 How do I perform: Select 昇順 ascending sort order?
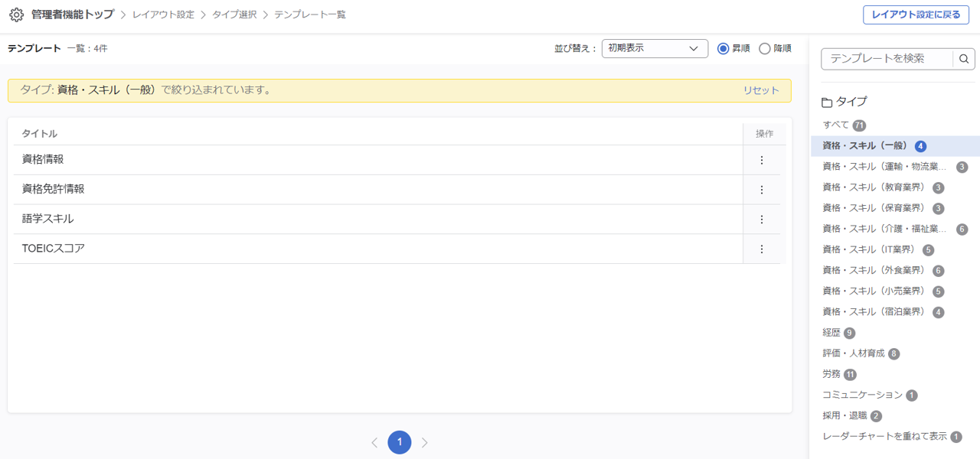click(724, 48)
